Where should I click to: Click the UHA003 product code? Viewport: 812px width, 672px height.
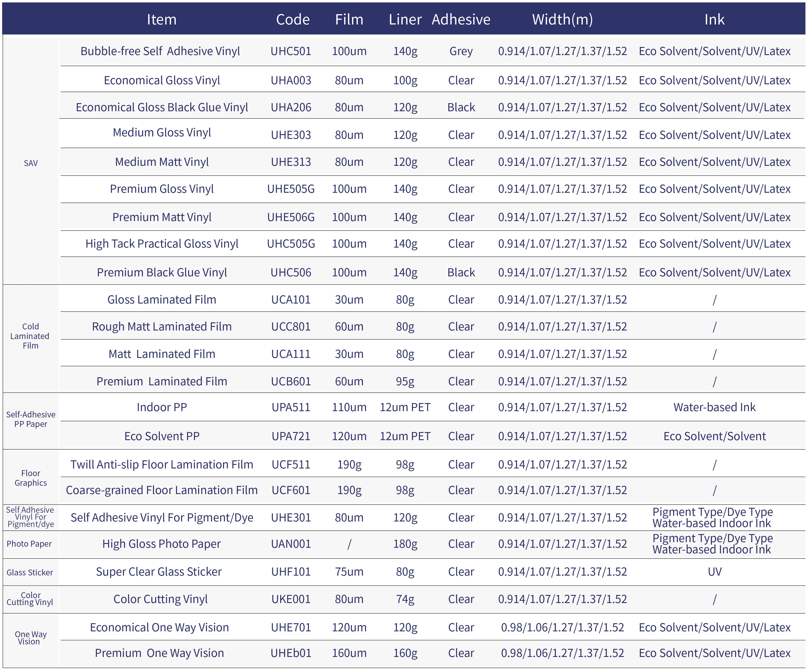[291, 80]
